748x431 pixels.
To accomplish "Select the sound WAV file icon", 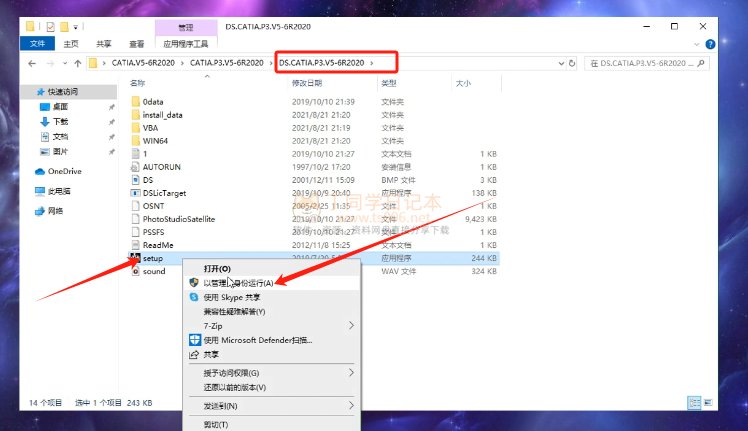I will coord(135,271).
